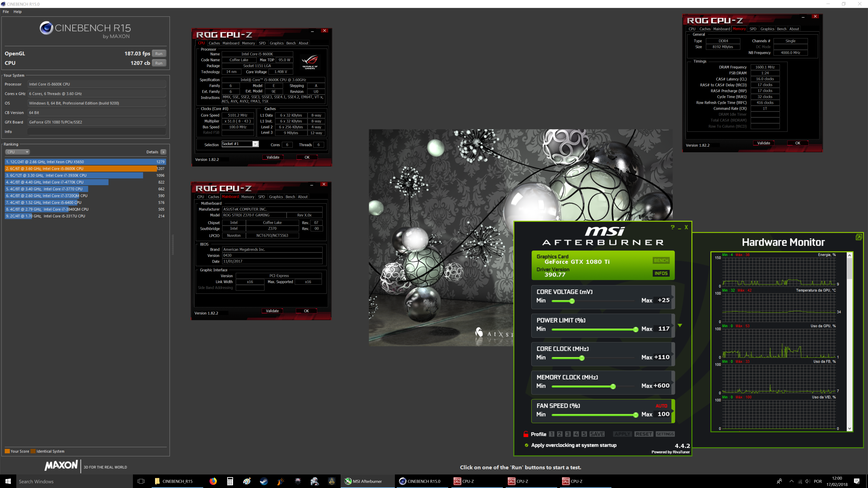Select Afterburner profile slot 3

568,434
